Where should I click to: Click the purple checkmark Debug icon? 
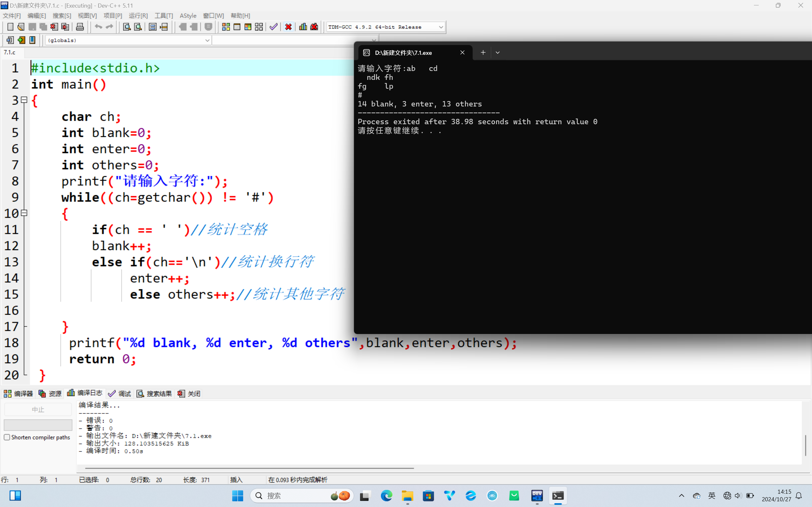coord(273,27)
